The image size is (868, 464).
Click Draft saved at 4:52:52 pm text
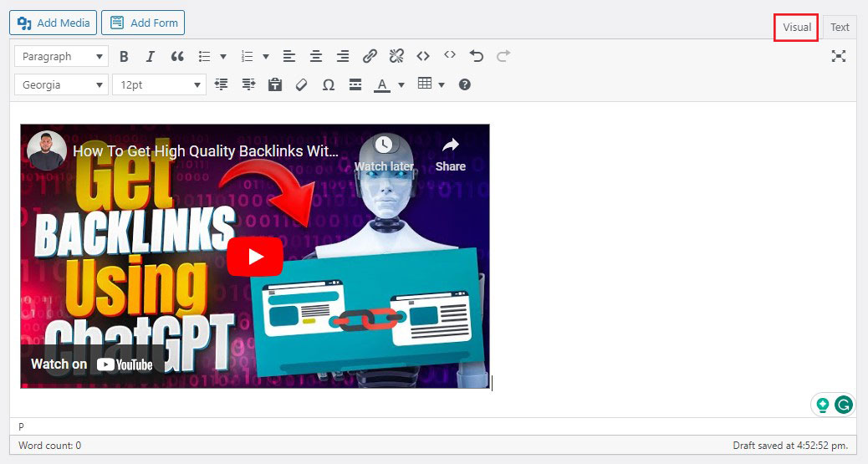click(790, 445)
